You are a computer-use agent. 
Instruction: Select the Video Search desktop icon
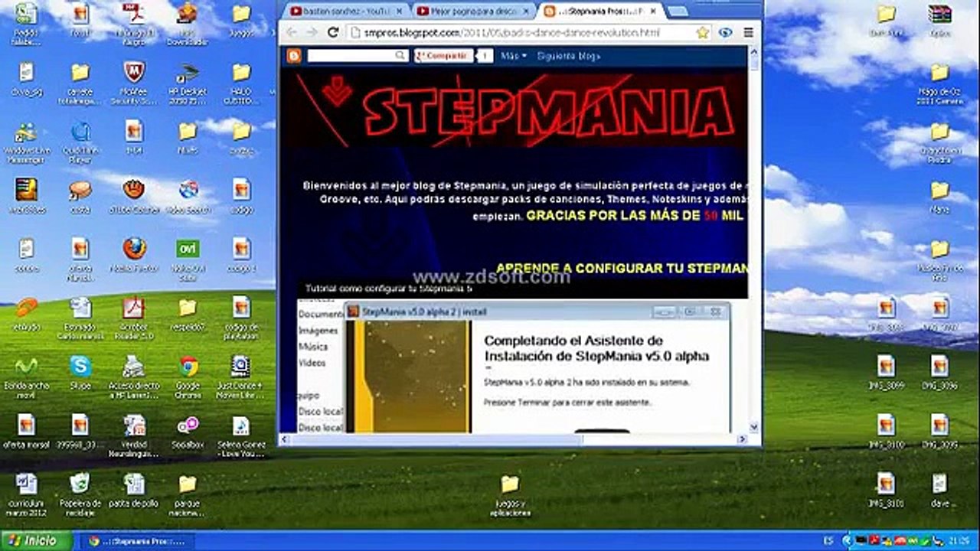[188, 196]
